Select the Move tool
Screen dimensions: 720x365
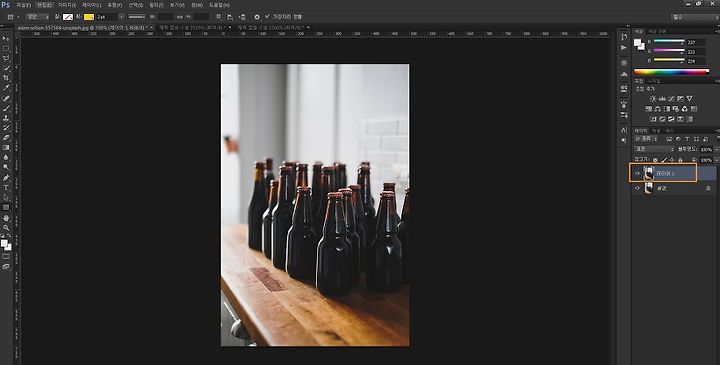(x=6, y=39)
